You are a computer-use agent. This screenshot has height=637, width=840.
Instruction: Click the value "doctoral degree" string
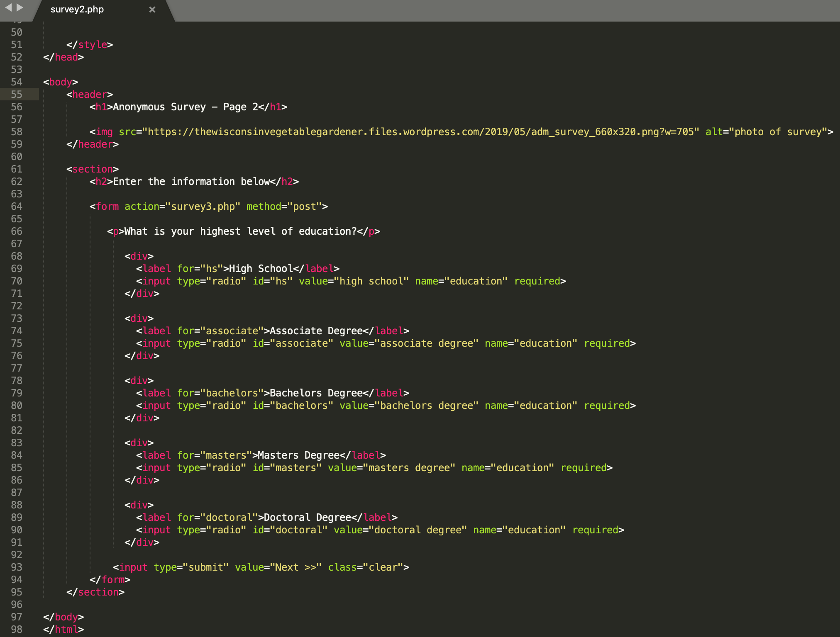coord(418,530)
